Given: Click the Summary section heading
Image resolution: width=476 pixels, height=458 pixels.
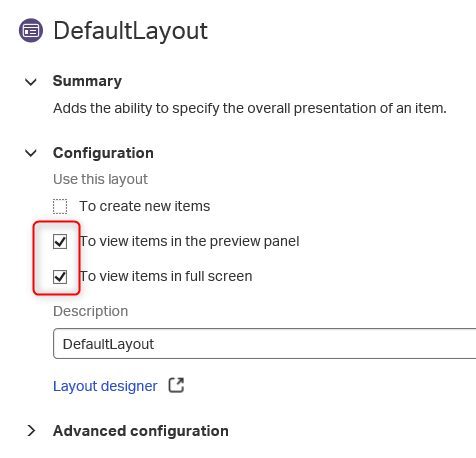Looking at the screenshot, I should (x=87, y=81).
